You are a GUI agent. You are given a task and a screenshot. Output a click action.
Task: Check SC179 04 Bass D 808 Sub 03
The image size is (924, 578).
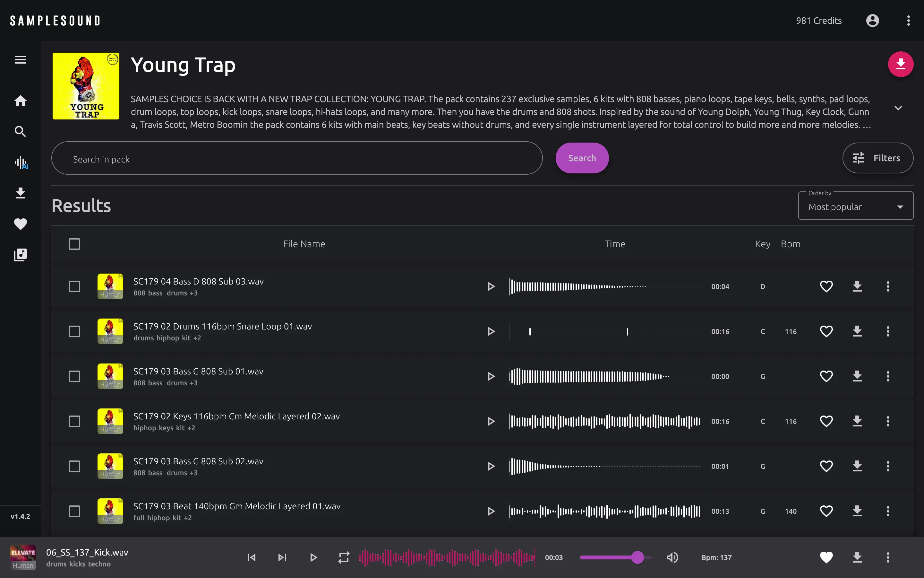(x=74, y=286)
